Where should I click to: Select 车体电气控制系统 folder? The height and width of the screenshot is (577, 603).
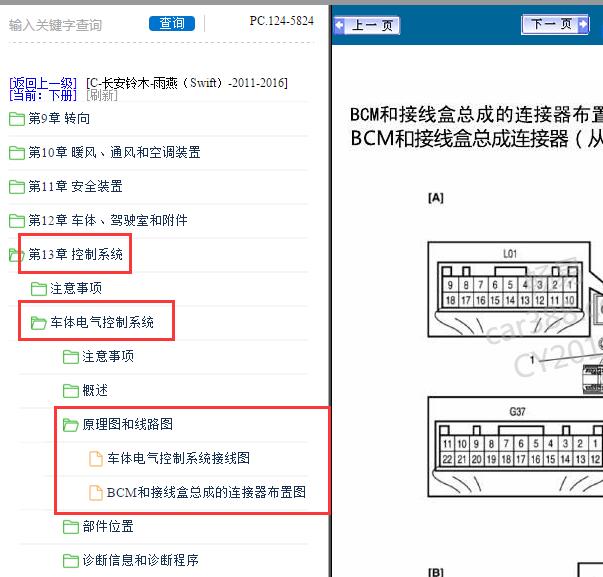tap(102, 322)
